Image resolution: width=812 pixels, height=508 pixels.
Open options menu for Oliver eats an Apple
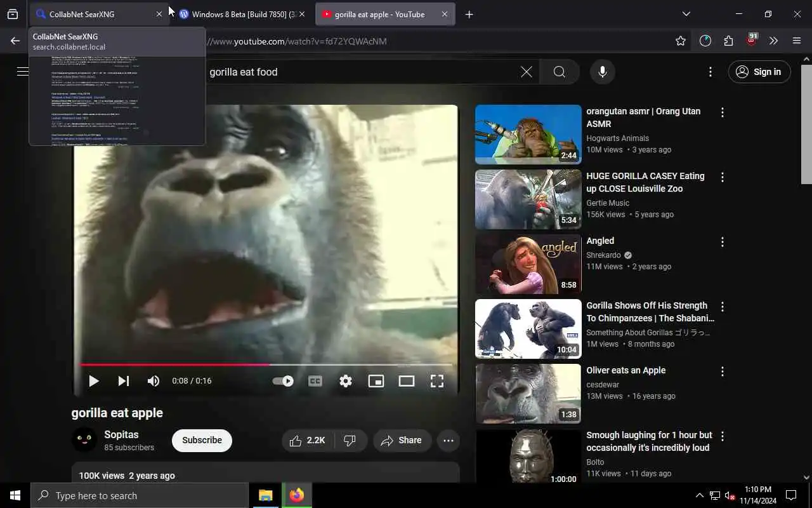722,371
